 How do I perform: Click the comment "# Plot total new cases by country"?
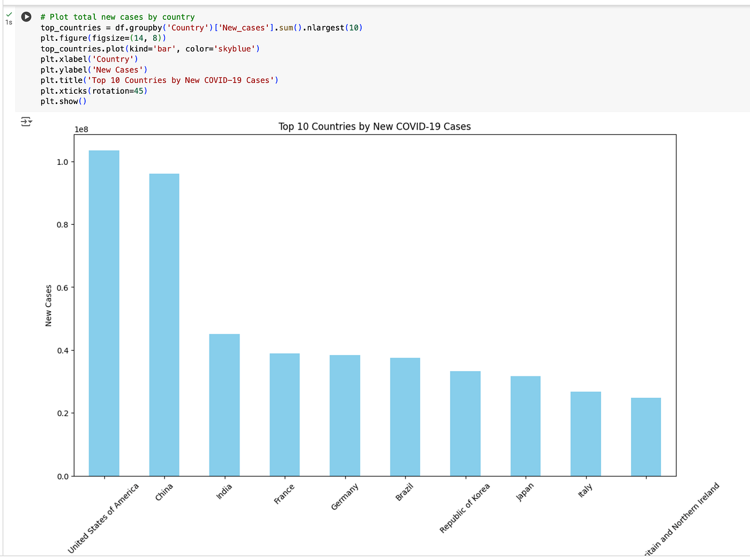117,17
